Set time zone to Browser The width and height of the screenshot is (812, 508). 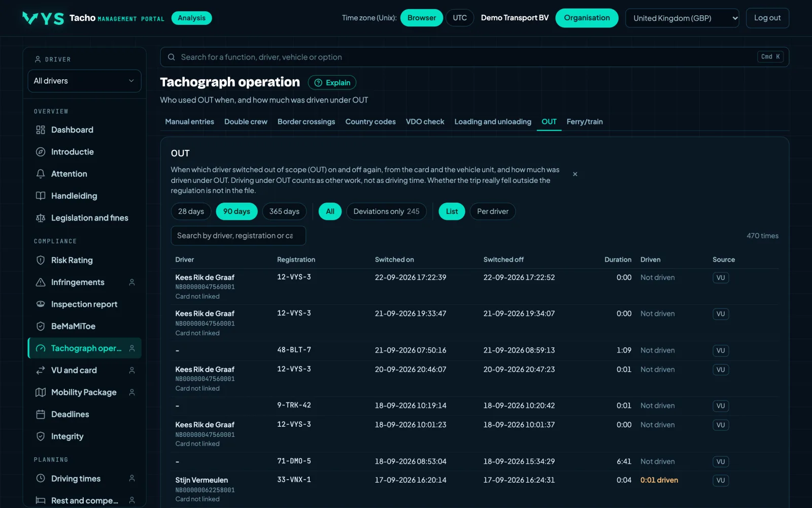coord(421,18)
